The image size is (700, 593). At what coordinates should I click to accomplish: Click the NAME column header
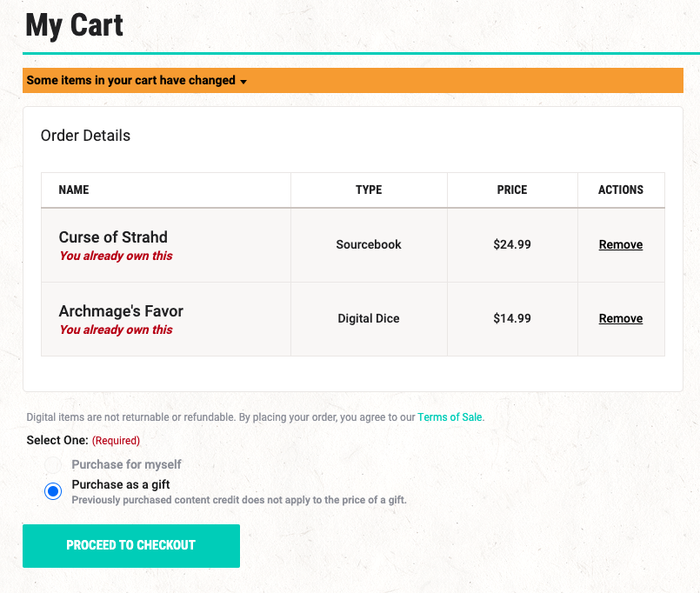pyautogui.click(x=74, y=190)
